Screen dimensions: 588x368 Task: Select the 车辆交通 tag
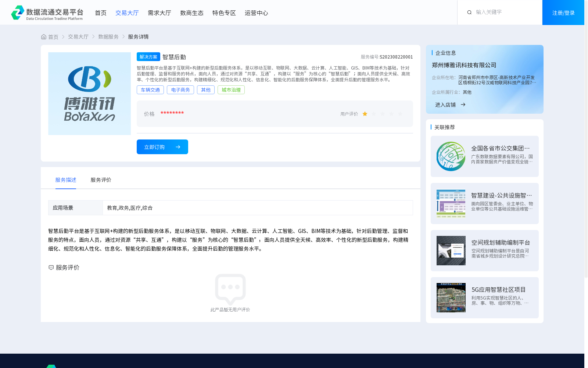[150, 89]
